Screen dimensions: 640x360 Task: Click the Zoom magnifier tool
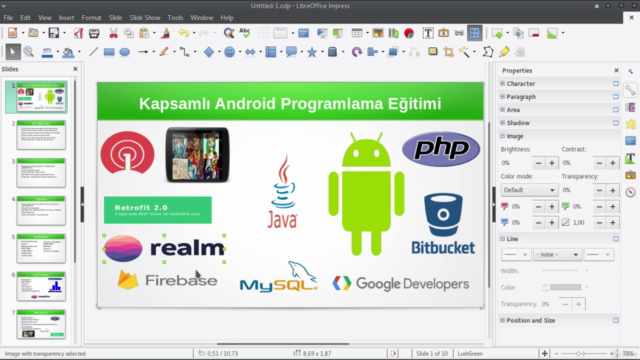(29, 52)
